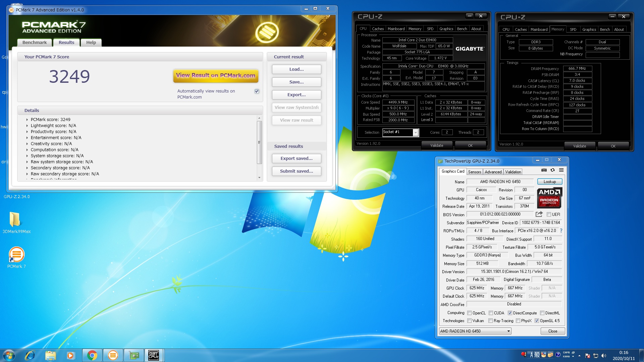
Task: Click the network tray icon
Action: point(596,356)
